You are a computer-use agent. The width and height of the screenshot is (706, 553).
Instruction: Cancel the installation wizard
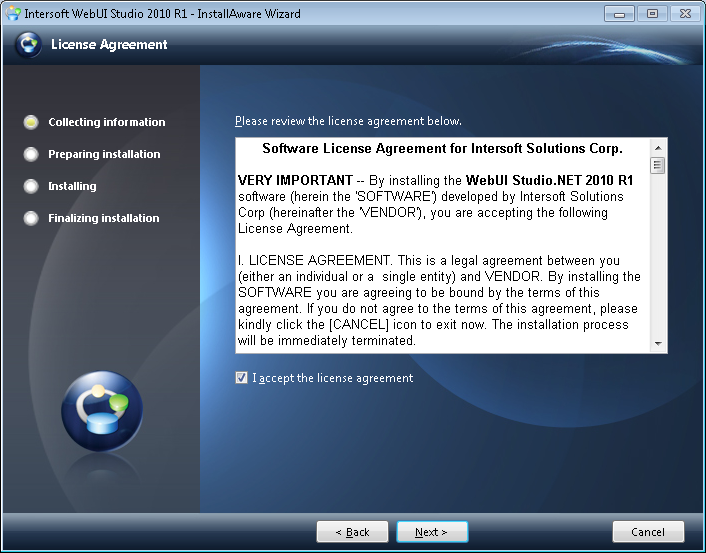coord(648,532)
